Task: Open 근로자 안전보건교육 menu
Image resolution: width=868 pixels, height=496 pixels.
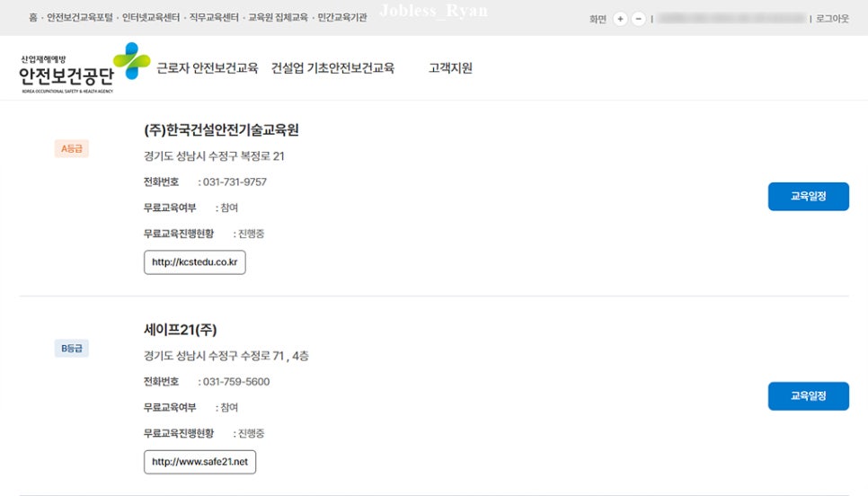Action: click(207, 68)
